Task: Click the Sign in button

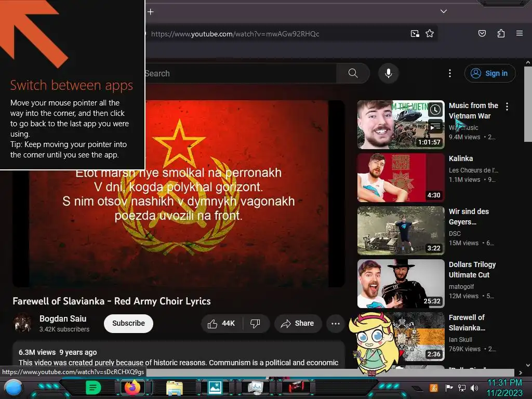Action: click(490, 73)
